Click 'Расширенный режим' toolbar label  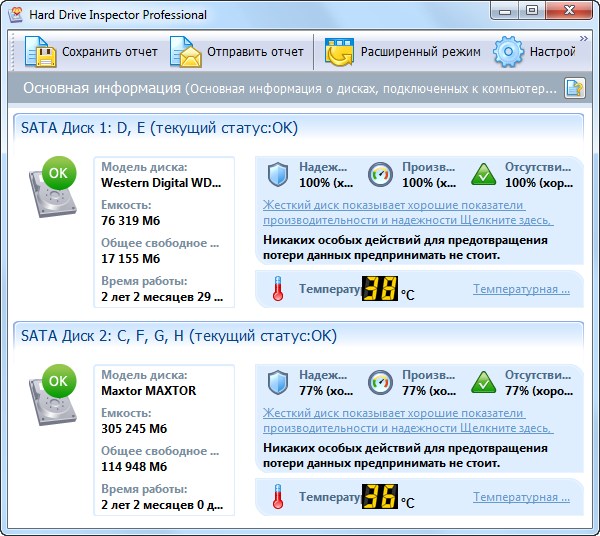click(x=421, y=52)
